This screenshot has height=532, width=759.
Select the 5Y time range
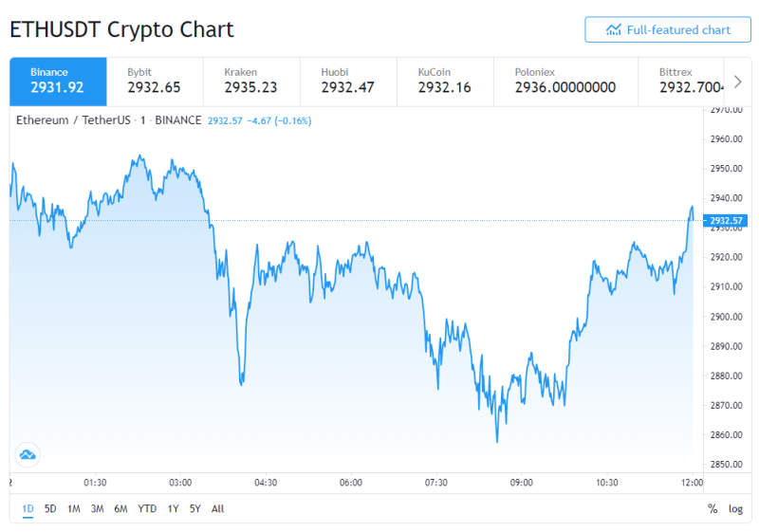coord(195,509)
